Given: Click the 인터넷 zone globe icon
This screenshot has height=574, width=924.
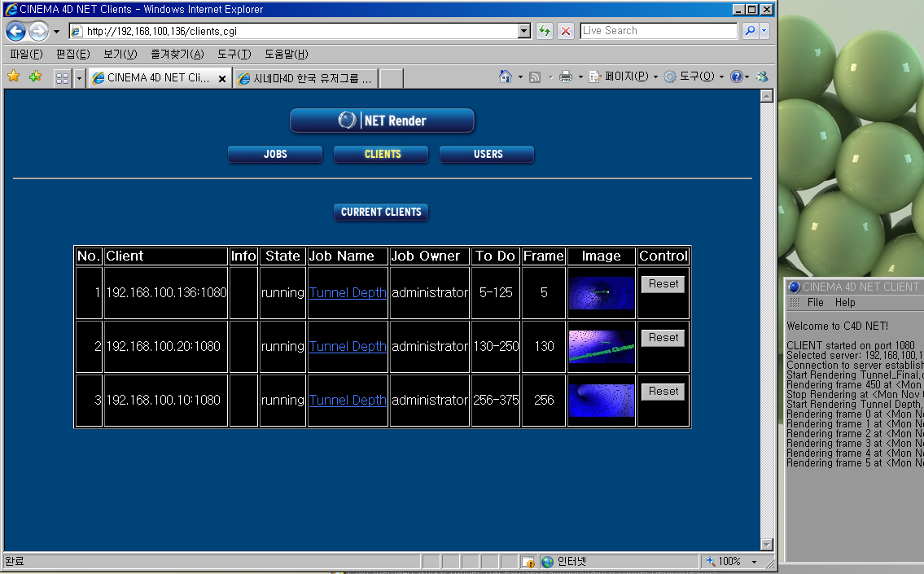Looking at the screenshot, I should tap(548, 562).
